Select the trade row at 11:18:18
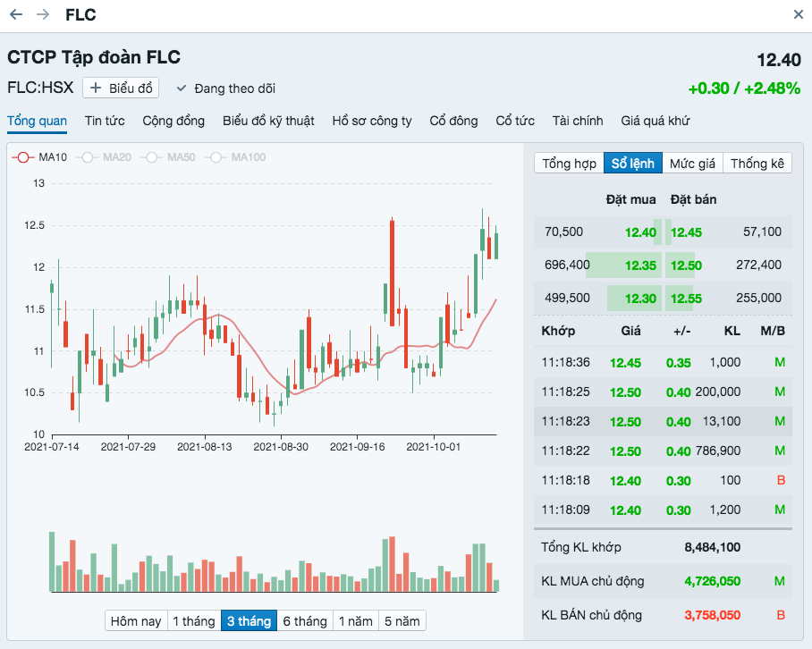The width and height of the screenshot is (812, 649). pyautogui.click(x=663, y=480)
